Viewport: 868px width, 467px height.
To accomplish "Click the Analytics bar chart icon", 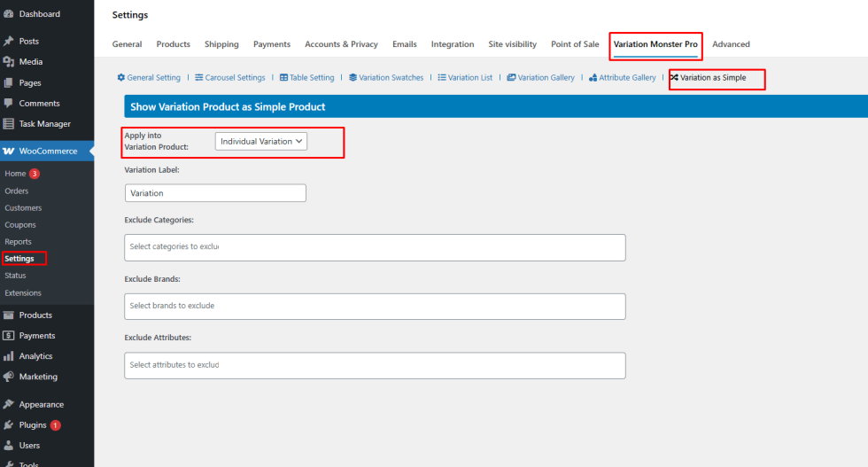I will coord(8,356).
